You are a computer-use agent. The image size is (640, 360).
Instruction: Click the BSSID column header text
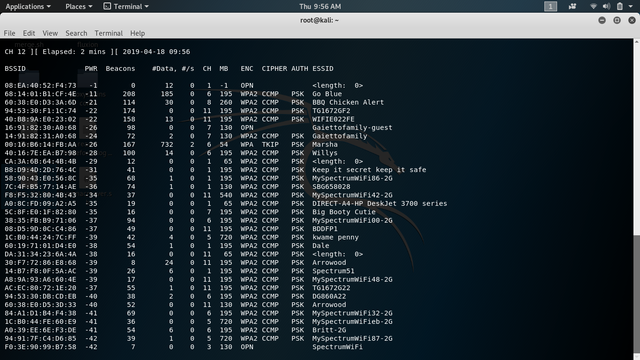pos(15,69)
